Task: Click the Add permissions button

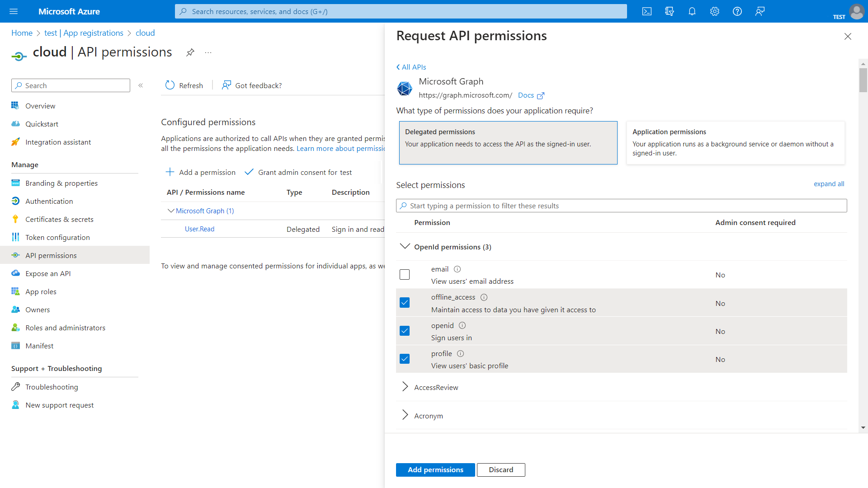Action: [435, 470]
